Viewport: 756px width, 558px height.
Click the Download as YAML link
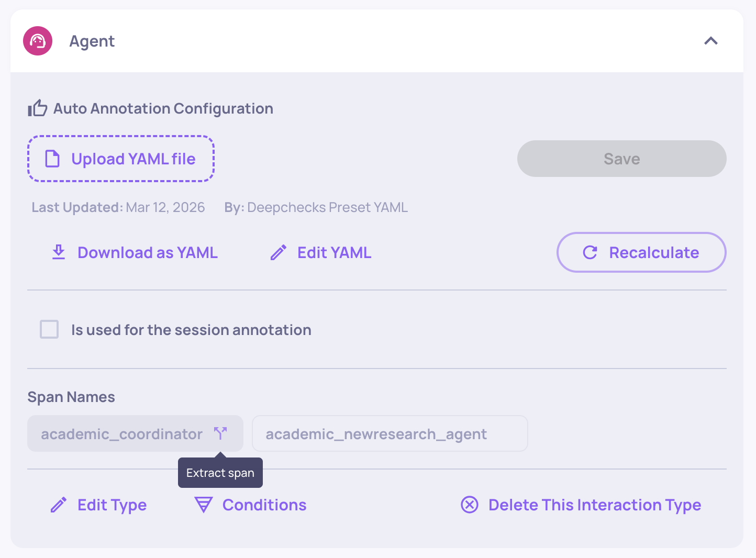coord(147,253)
